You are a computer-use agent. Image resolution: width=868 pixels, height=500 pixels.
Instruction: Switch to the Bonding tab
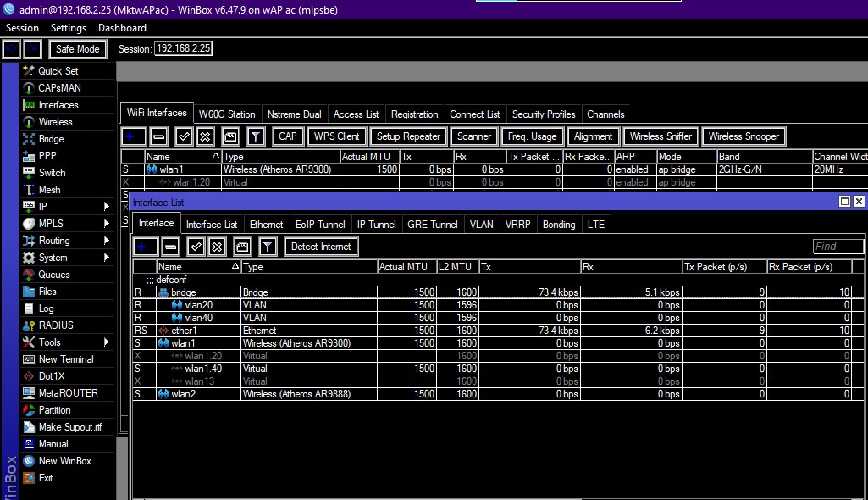point(559,225)
